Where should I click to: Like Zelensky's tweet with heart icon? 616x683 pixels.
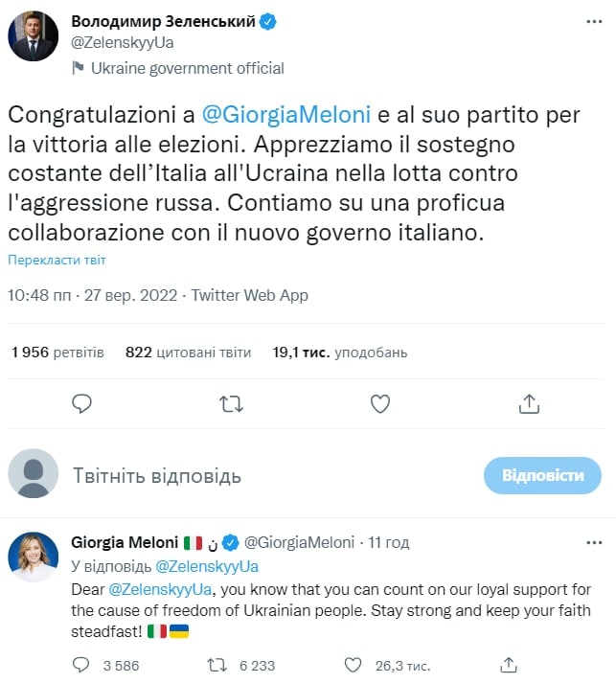coord(380,403)
